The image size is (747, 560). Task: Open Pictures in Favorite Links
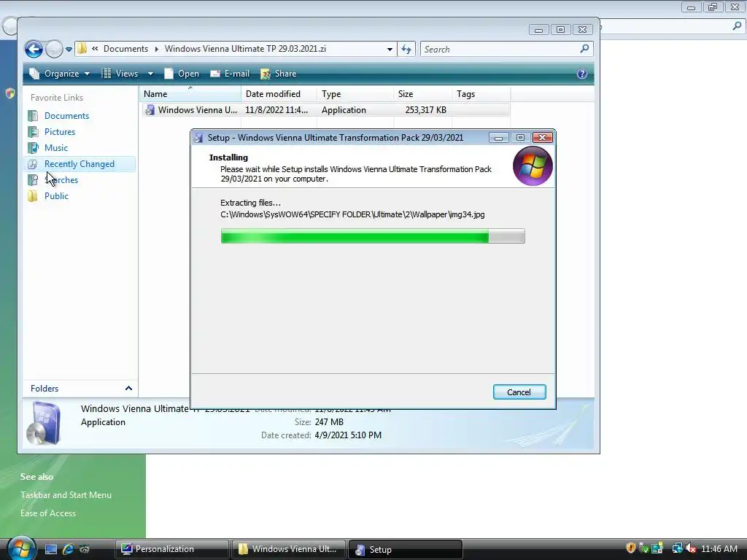tap(60, 132)
